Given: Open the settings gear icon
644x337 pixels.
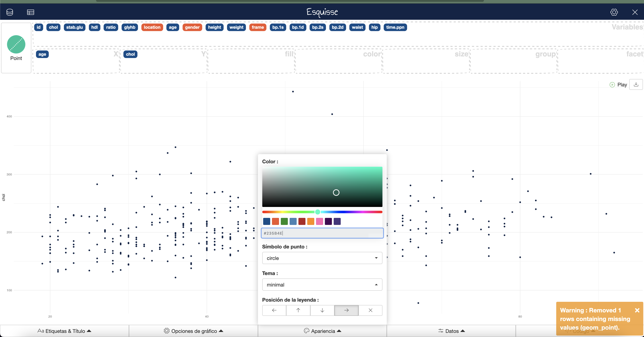Looking at the screenshot, I should coord(614,12).
